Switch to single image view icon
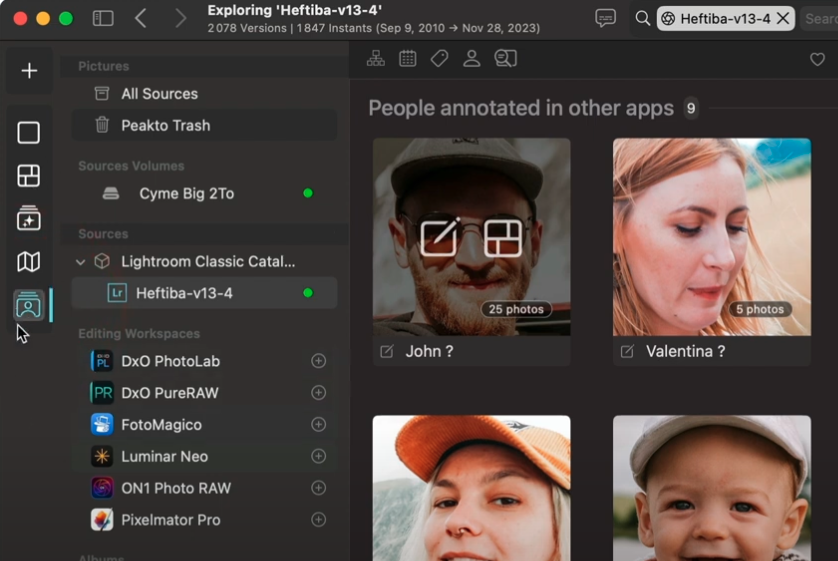Viewport: 838px width, 561px height. coord(28,133)
